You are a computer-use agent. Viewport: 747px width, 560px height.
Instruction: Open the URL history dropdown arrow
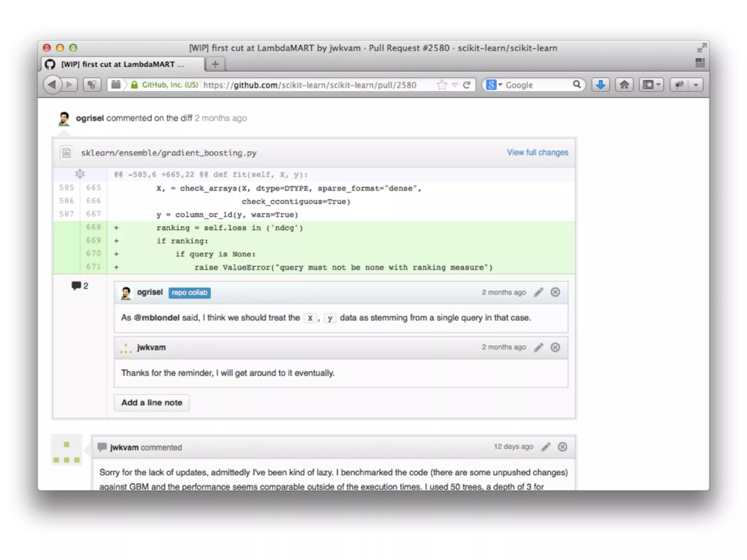pos(454,85)
